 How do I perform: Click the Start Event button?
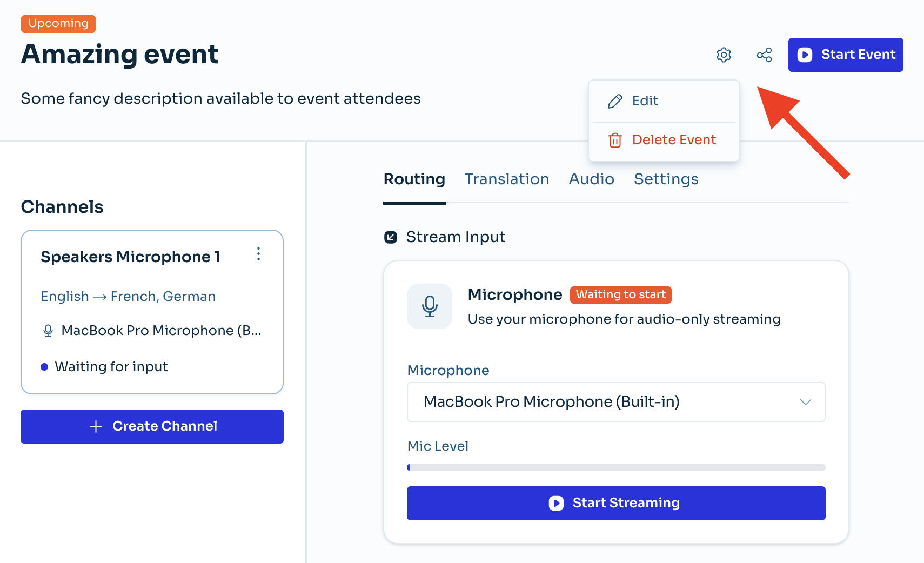[845, 55]
